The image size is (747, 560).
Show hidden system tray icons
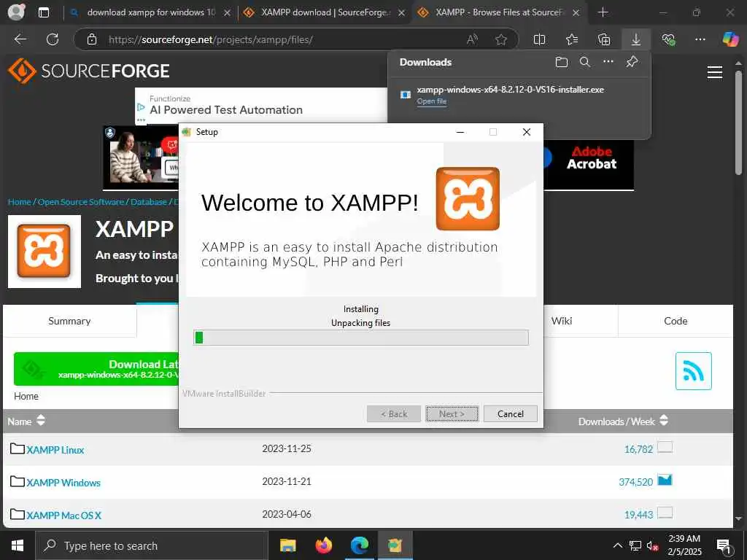pos(617,545)
